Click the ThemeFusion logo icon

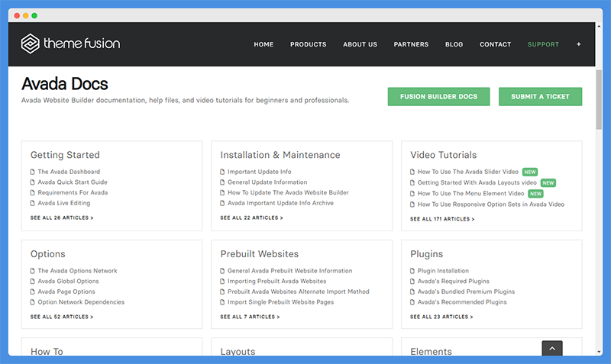click(x=30, y=43)
